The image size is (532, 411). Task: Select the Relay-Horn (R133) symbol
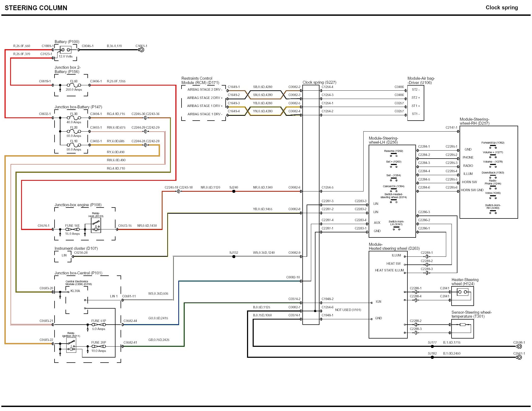(x=96, y=225)
